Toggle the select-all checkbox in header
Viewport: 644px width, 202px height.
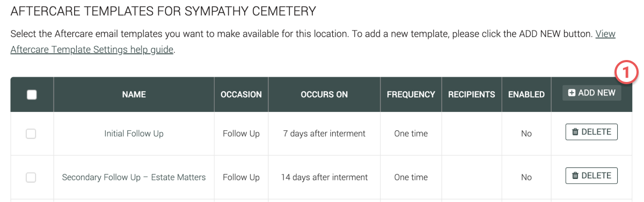(32, 94)
